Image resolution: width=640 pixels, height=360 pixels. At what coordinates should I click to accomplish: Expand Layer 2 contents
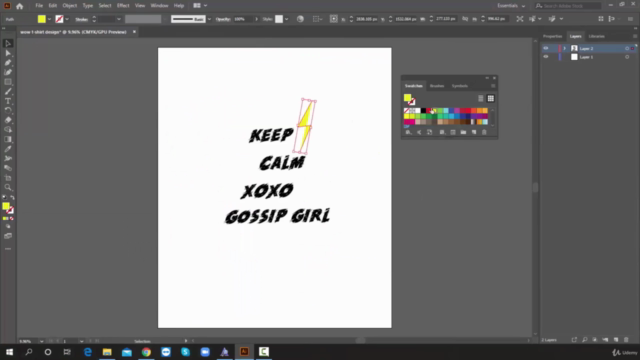tap(565, 49)
